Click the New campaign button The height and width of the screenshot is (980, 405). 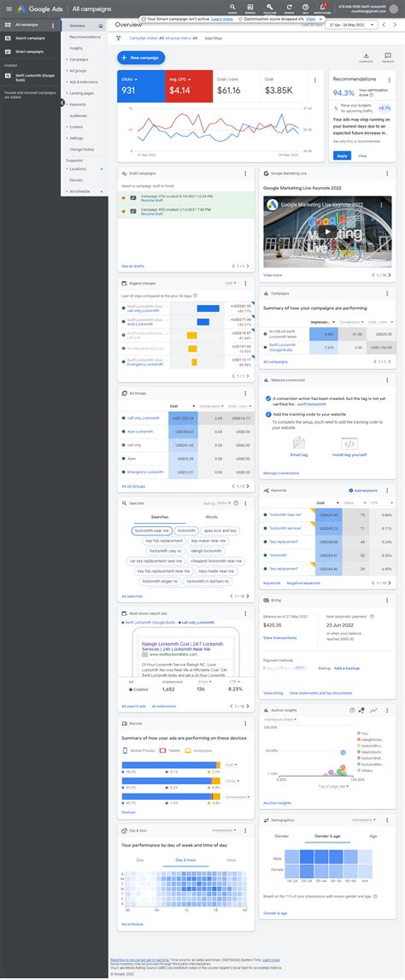[x=141, y=58]
